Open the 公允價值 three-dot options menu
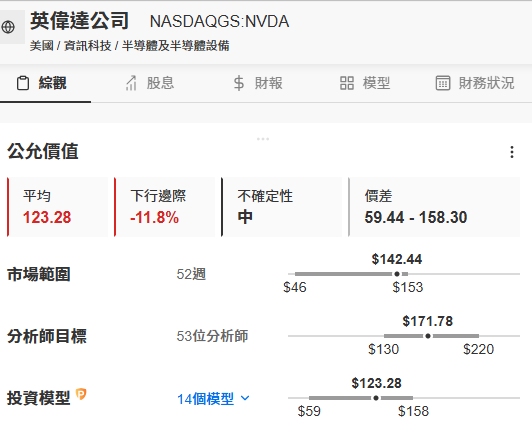The width and height of the screenshot is (532, 432). 512,152
